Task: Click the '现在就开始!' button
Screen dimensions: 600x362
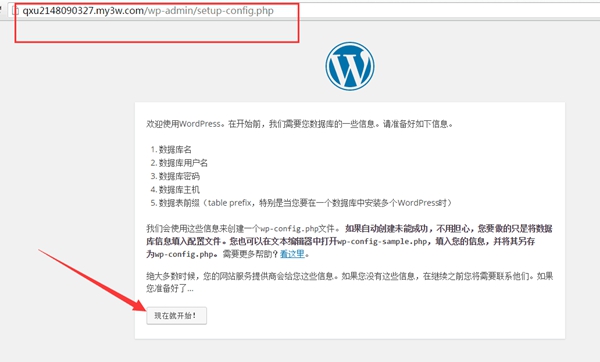Action: (176, 316)
